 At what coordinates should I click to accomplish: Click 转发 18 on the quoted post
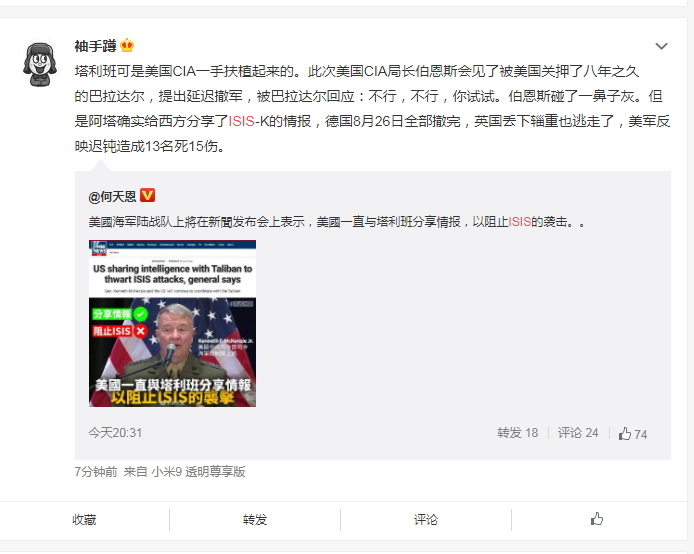pyautogui.click(x=517, y=433)
